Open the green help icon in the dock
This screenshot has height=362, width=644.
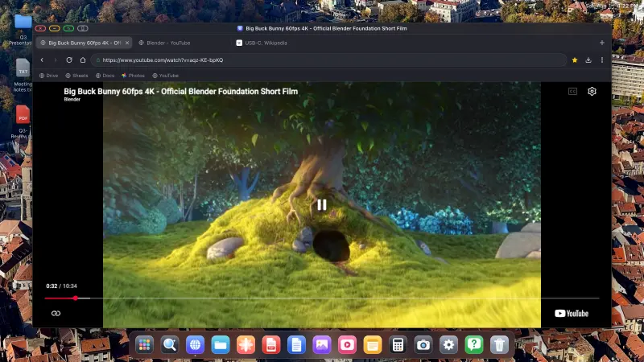tap(474, 345)
